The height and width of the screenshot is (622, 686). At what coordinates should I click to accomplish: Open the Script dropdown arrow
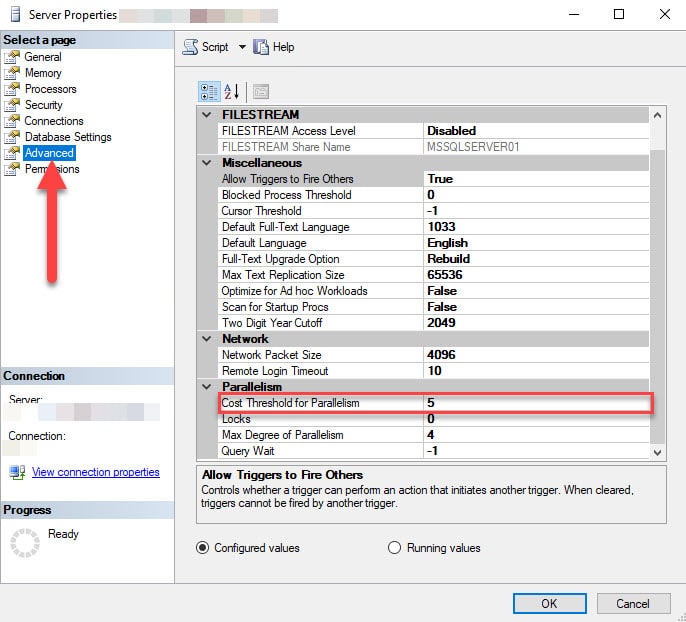[242, 47]
